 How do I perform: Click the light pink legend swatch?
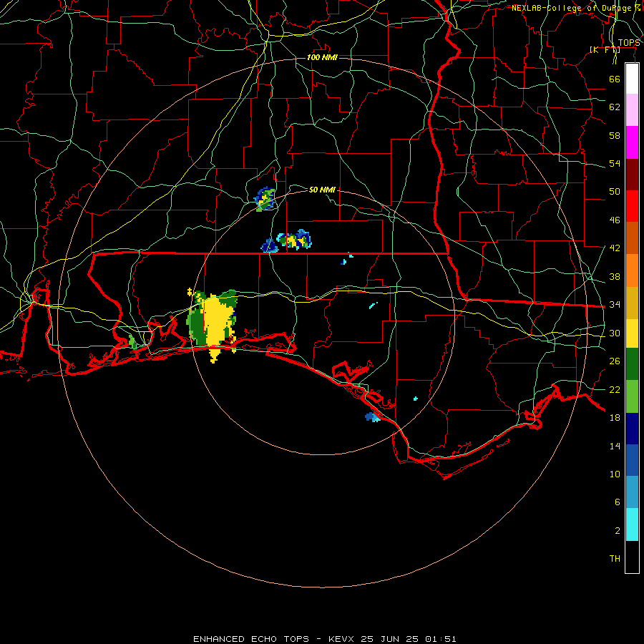click(x=632, y=110)
